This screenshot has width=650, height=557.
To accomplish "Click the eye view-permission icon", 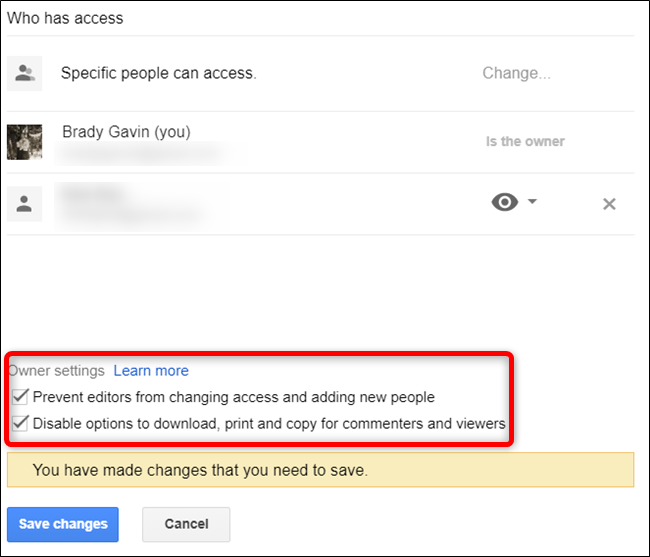I will coord(505,203).
